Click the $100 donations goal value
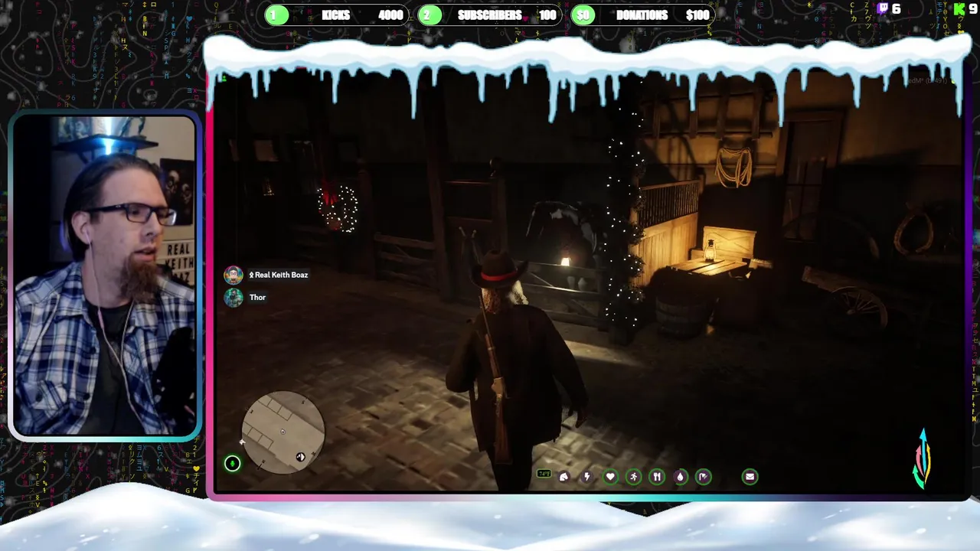This screenshot has height=551, width=980. (697, 15)
